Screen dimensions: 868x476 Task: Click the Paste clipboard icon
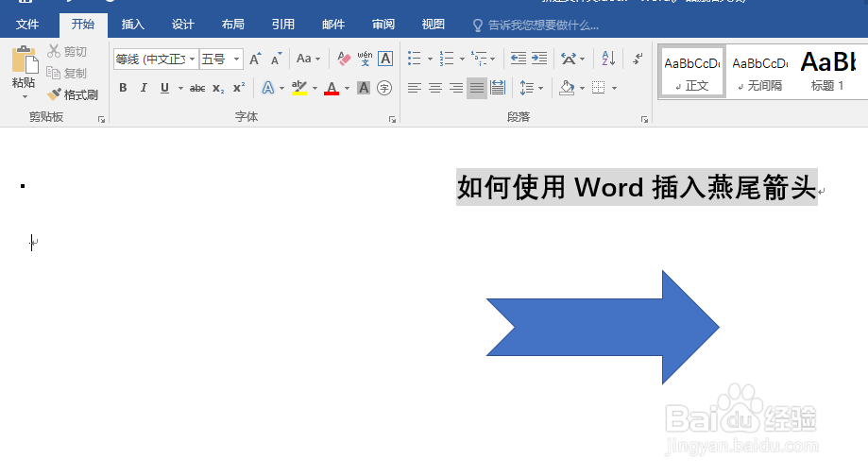tap(25, 59)
